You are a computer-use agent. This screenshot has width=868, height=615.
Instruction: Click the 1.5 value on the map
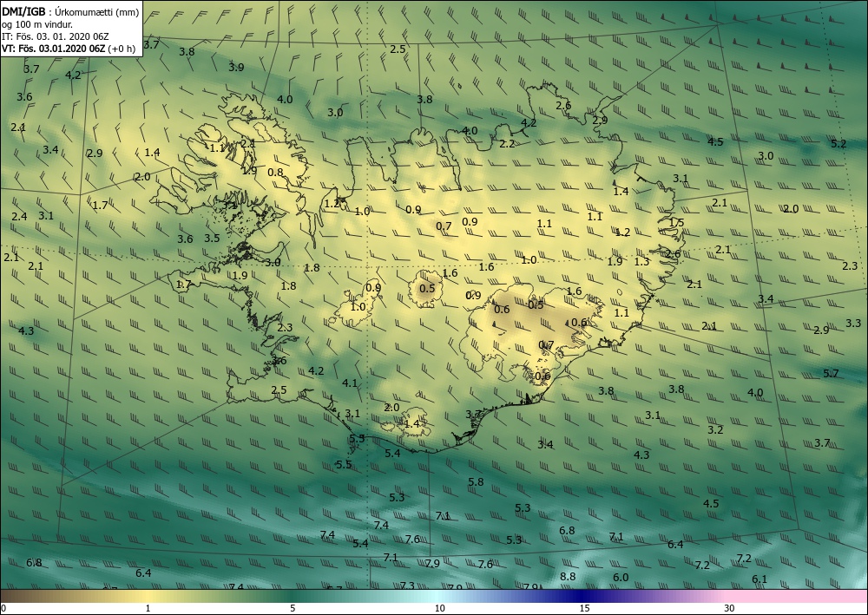click(x=676, y=223)
